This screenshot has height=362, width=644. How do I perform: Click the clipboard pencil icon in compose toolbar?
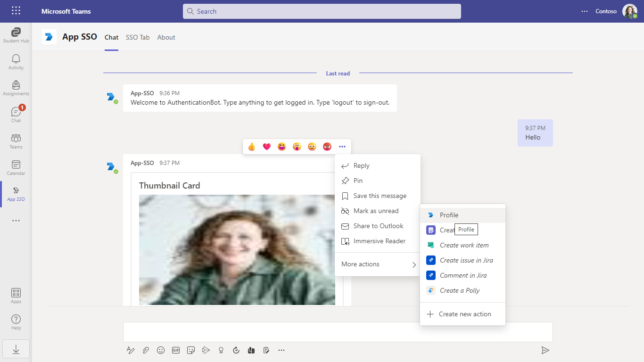pyautogui.click(x=266, y=350)
